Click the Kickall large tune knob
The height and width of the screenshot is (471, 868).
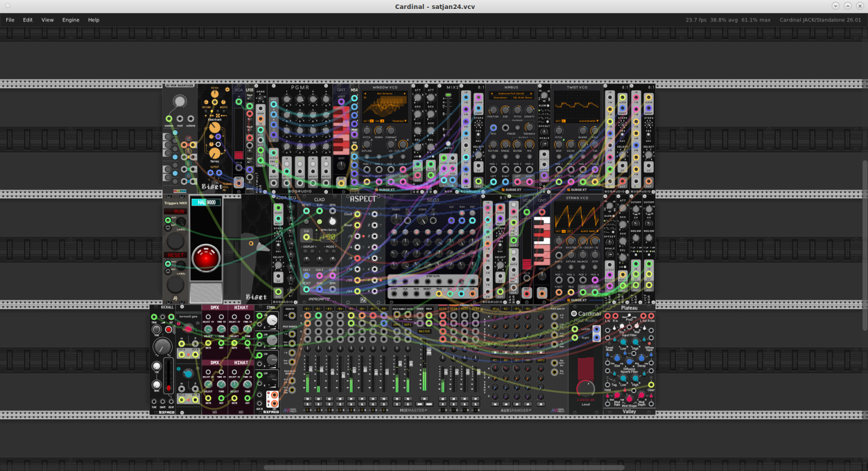click(x=162, y=346)
